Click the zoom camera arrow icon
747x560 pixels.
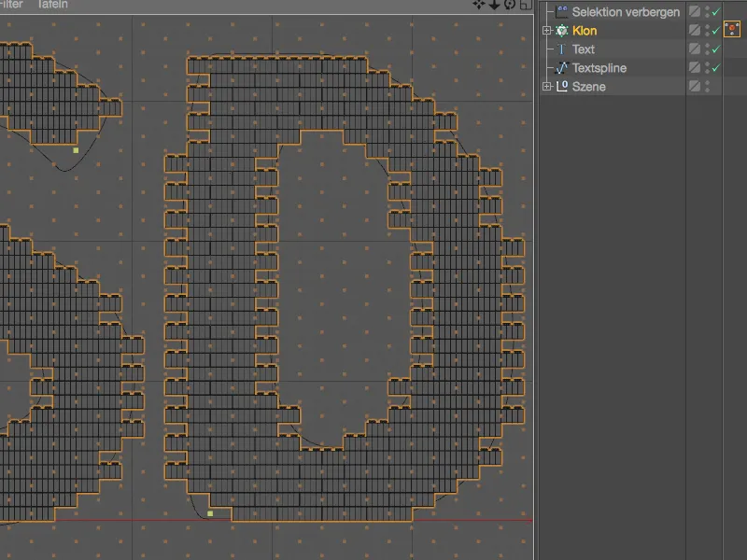[495, 6]
